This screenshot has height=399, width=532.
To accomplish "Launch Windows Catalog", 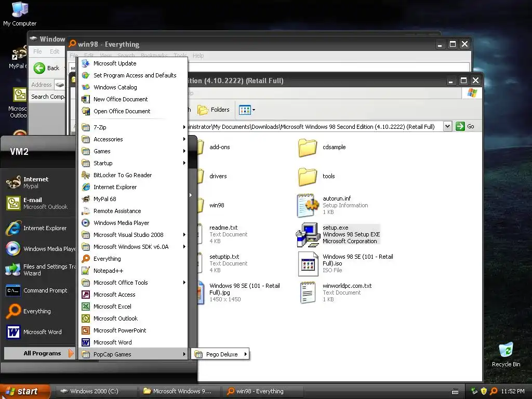I will pos(133,87).
